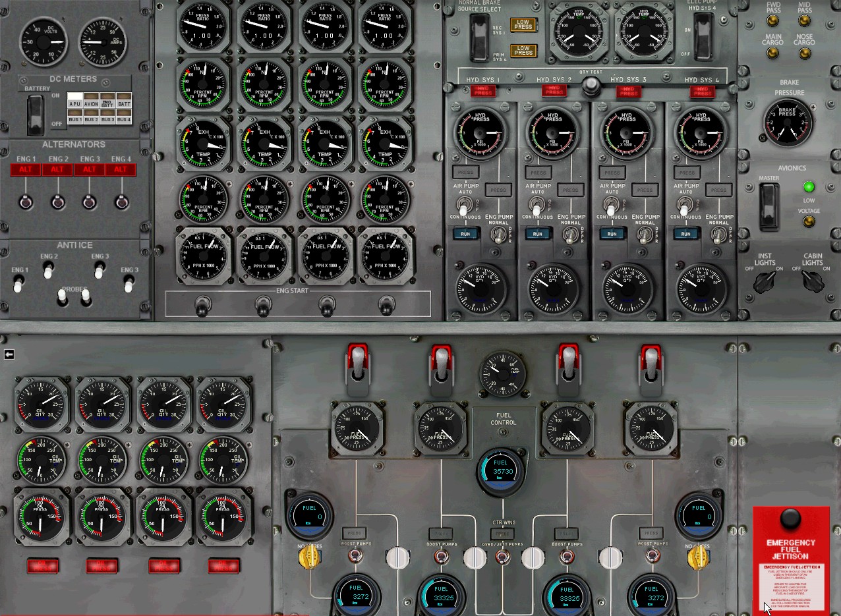The image size is (841, 616).
Task: Select the BUS 1 DC meter button
Action: 74,117
